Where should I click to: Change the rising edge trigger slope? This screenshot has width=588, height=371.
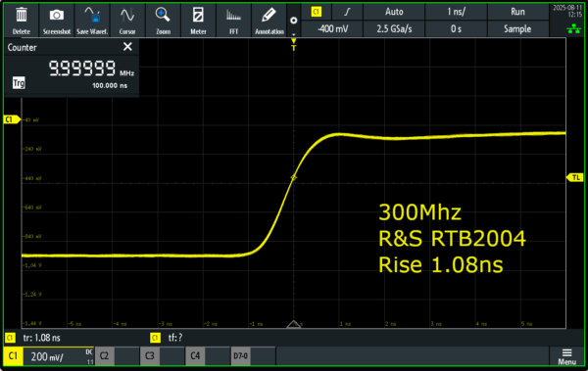[x=347, y=12]
